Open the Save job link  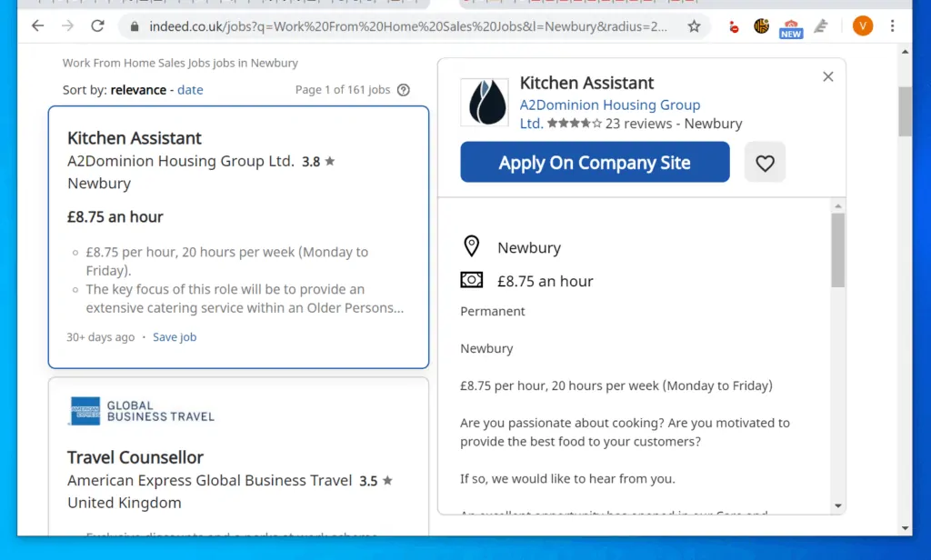point(174,336)
